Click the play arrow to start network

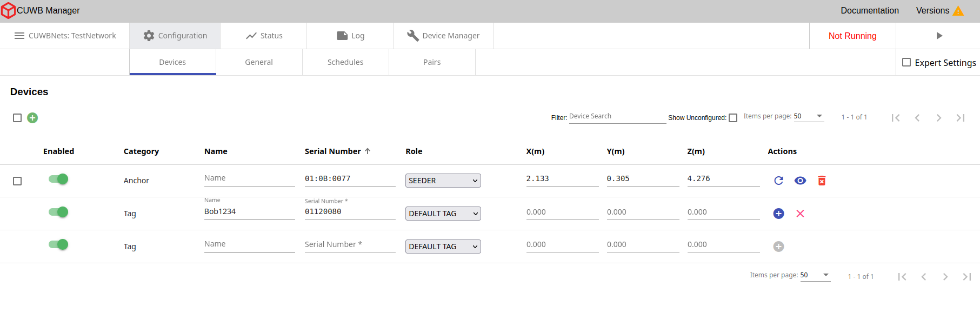click(x=939, y=36)
